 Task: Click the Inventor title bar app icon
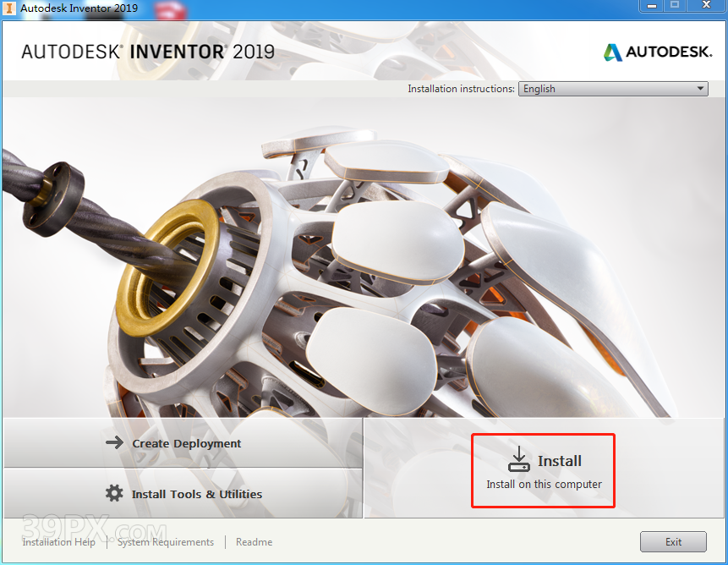[8, 8]
